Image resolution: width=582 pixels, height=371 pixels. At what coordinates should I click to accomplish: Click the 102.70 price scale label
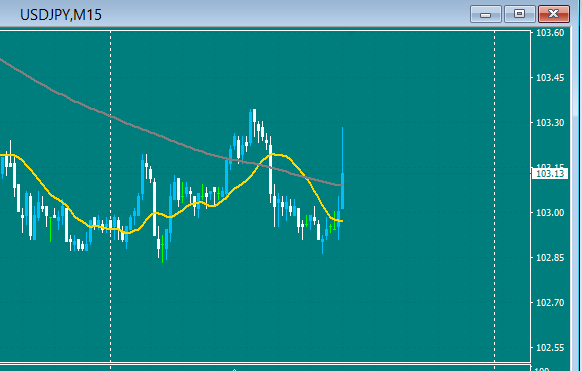point(550,303)
